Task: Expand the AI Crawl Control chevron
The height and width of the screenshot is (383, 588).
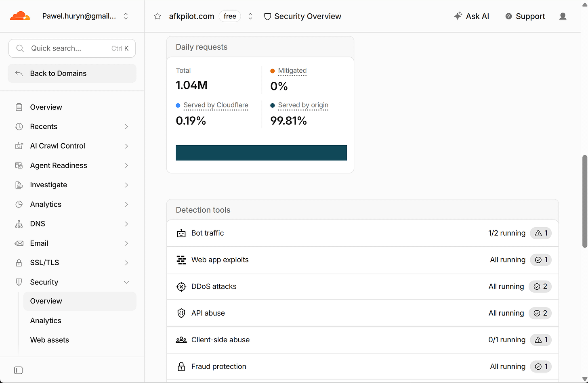Action: pos(126,146)
